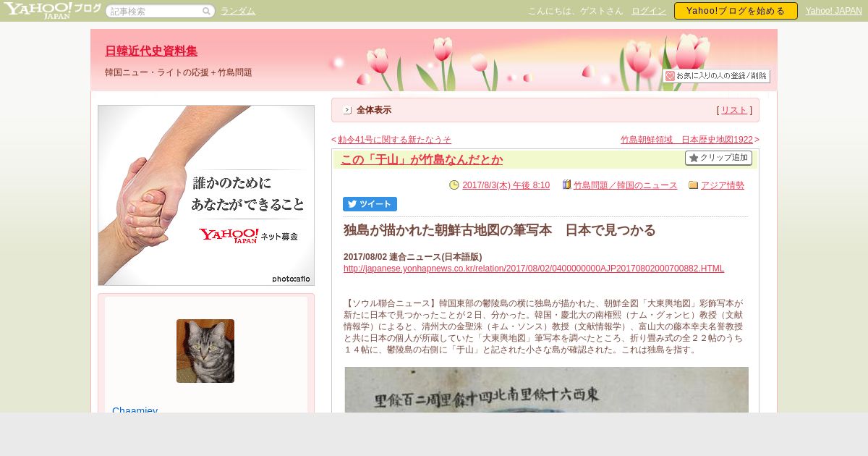Click the Yahoo! Japan ブログ logo
Screen dimensions: 868x456
[x=52, y=10]
